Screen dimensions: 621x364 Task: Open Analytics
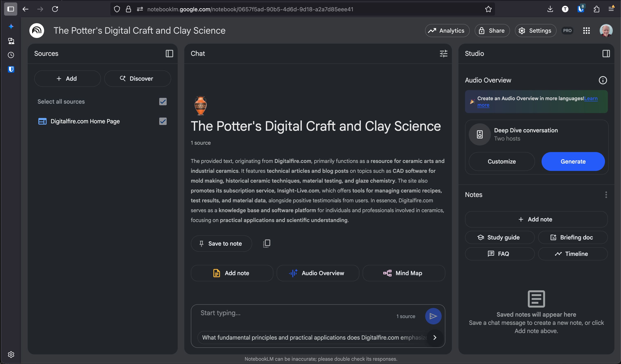(447, 31)
